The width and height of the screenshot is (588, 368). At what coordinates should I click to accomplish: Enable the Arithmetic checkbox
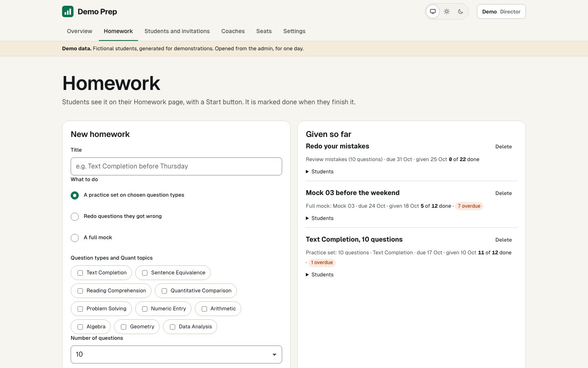pos(205,309)
